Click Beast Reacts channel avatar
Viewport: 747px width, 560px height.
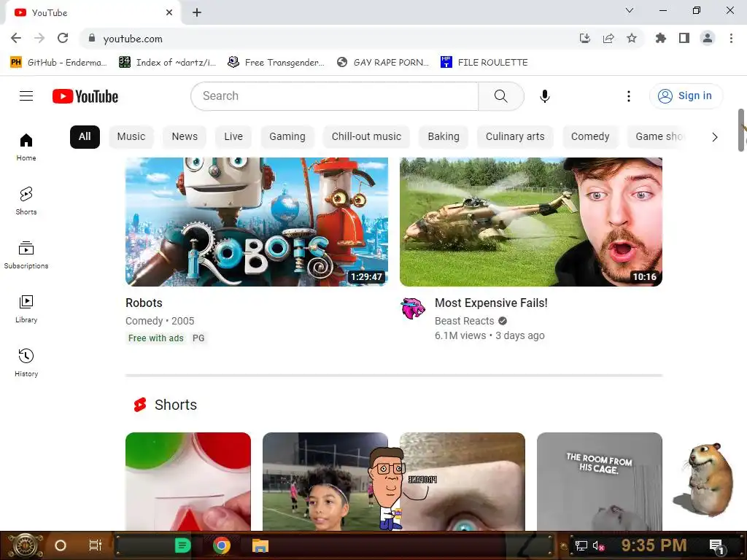pos(413,308)
